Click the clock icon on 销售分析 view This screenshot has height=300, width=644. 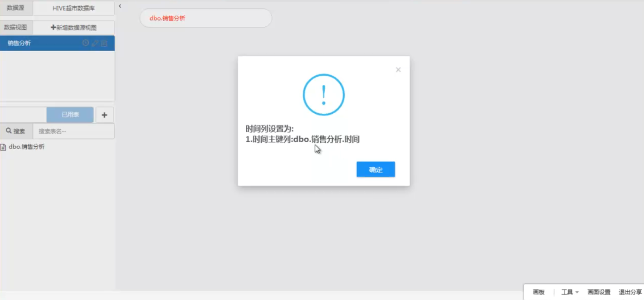pos(86,43)
